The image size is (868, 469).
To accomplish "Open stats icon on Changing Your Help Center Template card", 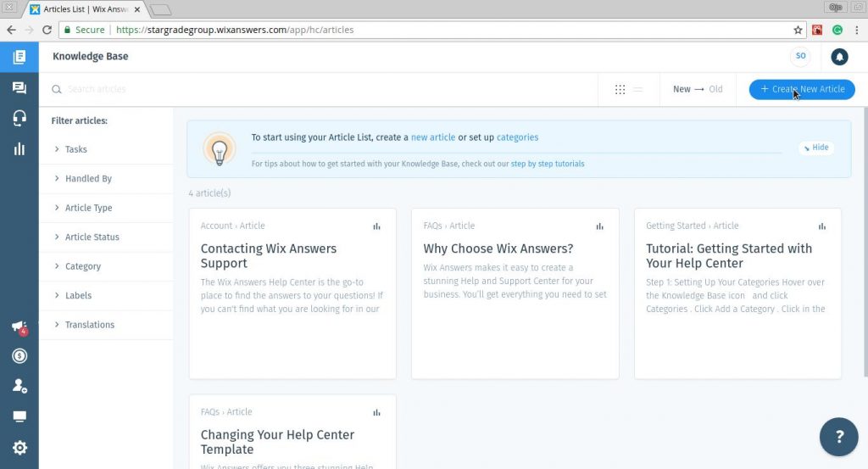I will click(377, 412).
